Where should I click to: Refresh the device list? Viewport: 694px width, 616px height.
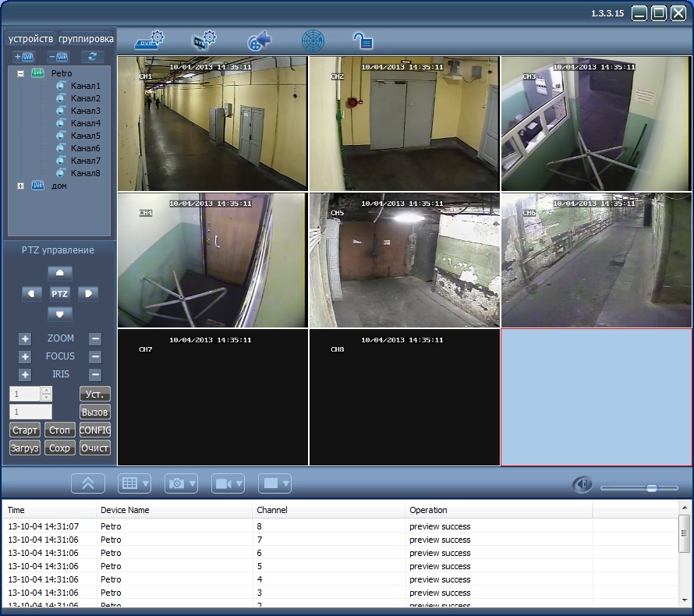point(93,57)
